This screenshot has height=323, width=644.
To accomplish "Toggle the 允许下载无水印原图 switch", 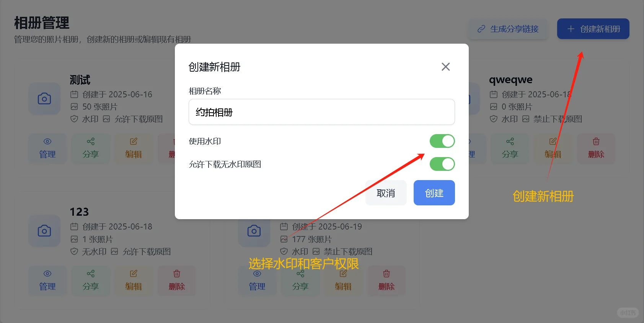I will pos(442,164).
